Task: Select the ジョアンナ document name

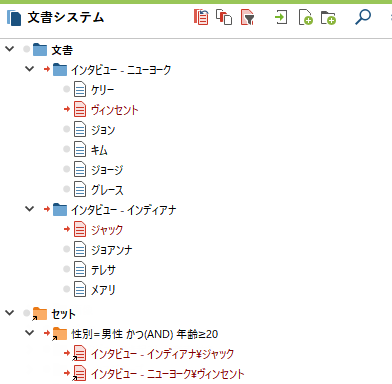Action: point(112,250)
